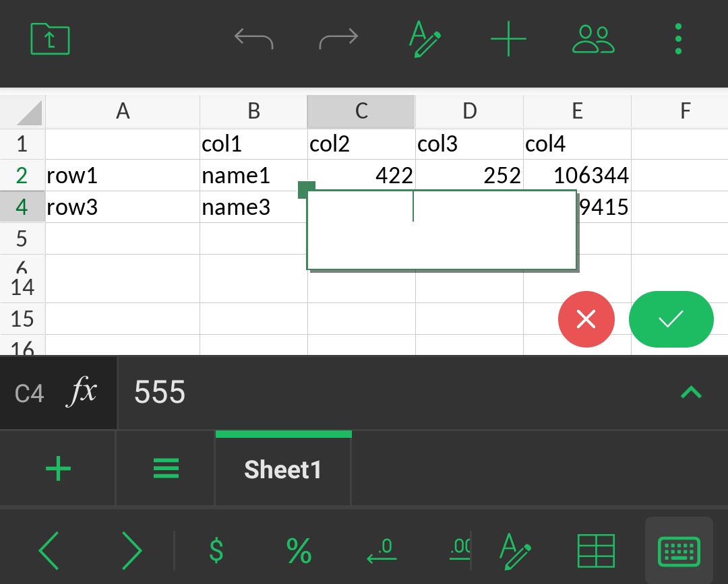Undo the last action
The image size is (728, 584).
point(253,39)
